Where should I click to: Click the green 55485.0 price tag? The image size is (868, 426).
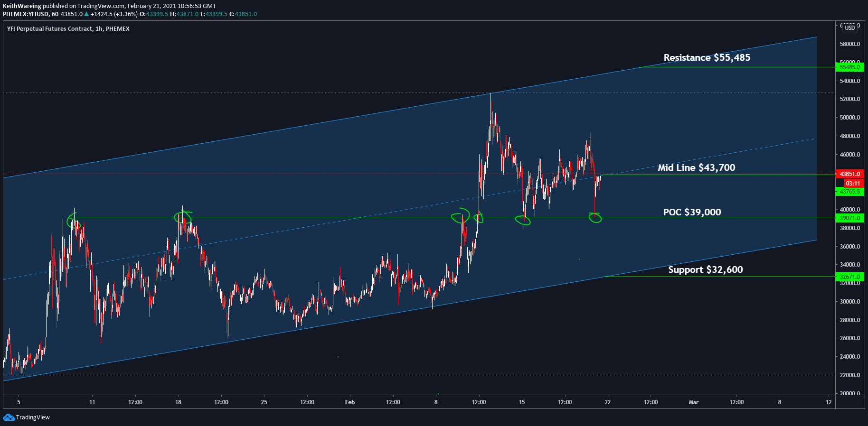pos(849,67)
